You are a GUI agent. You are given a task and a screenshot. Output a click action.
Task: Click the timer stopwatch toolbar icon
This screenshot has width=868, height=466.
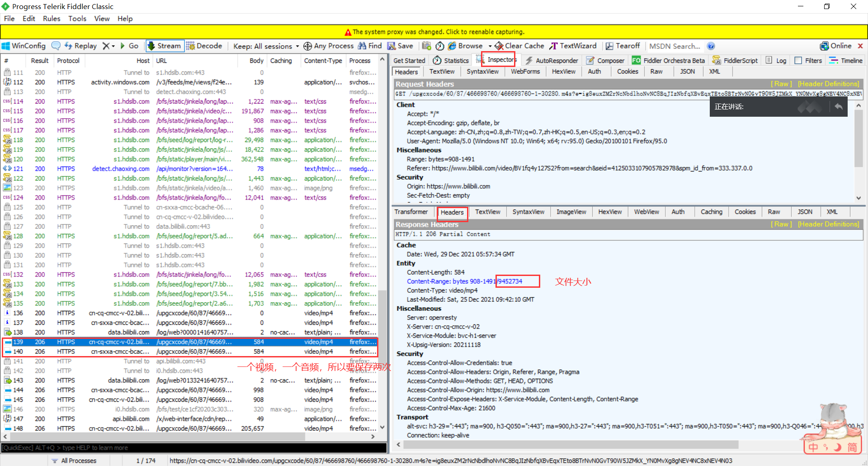[440, 46]
